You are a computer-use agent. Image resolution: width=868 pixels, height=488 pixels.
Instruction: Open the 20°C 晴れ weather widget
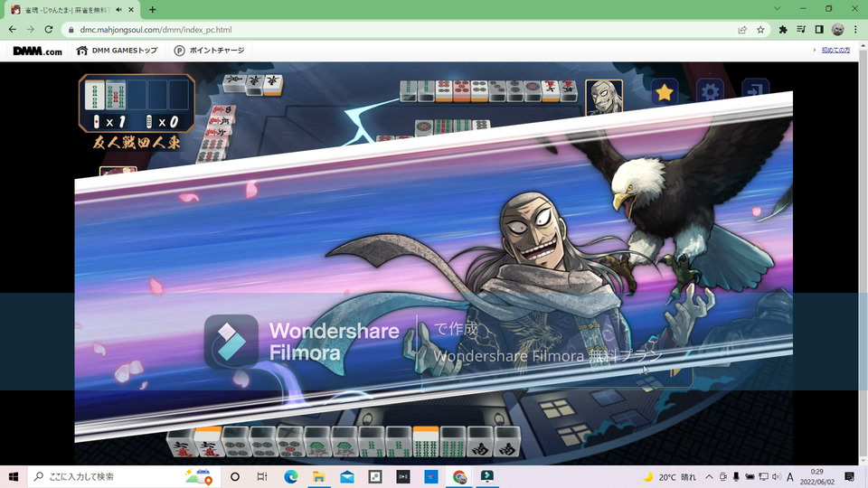pyautogui.click(x=670, y=477)
